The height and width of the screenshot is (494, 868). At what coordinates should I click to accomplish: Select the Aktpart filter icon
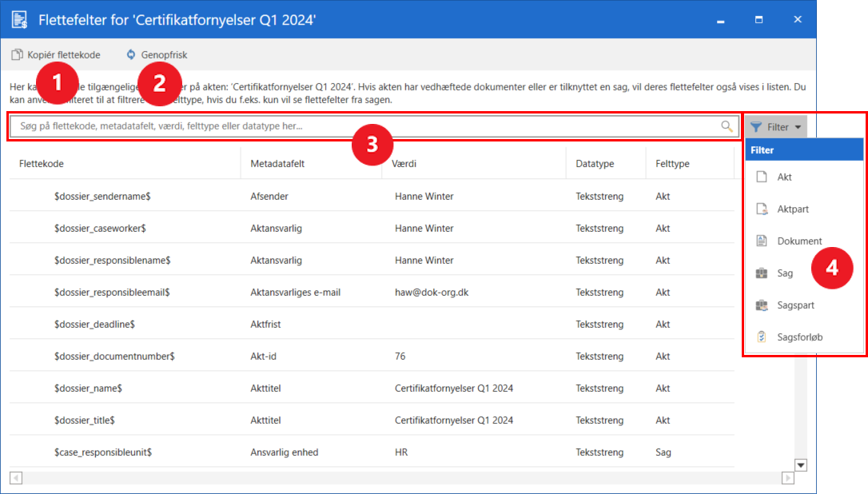tap(762, 209)
